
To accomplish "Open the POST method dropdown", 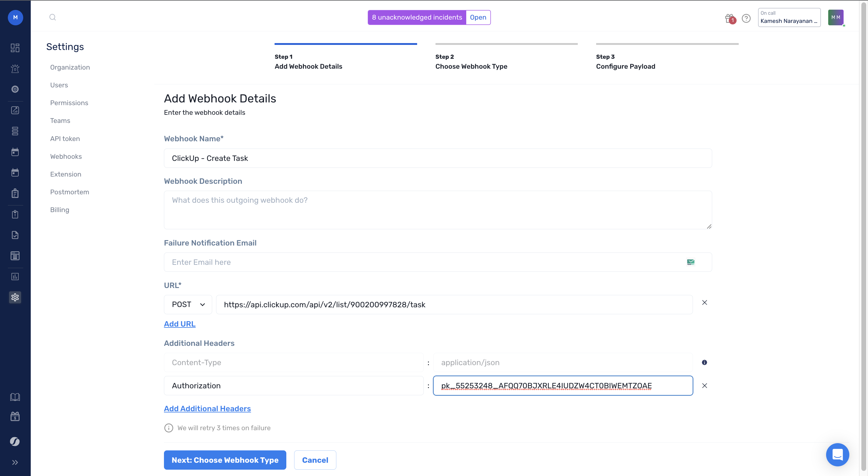I will (x=188, y=305).
